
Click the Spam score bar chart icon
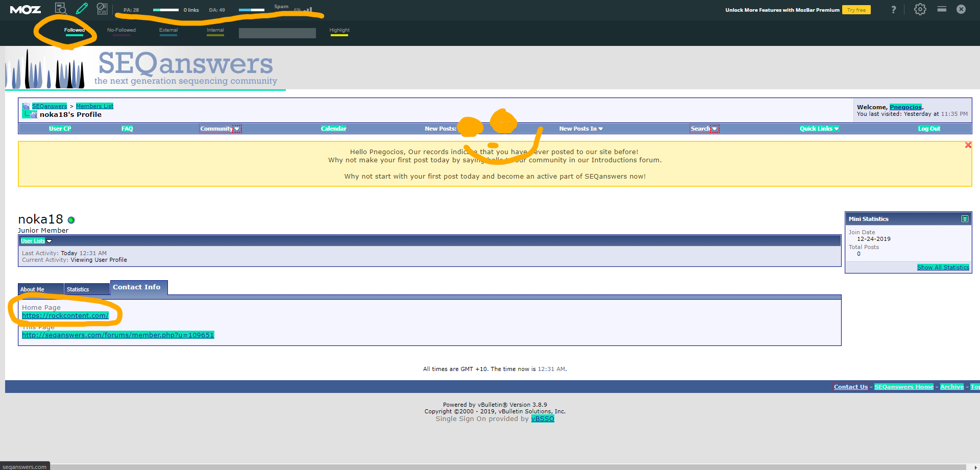click(x=308, y=9)
